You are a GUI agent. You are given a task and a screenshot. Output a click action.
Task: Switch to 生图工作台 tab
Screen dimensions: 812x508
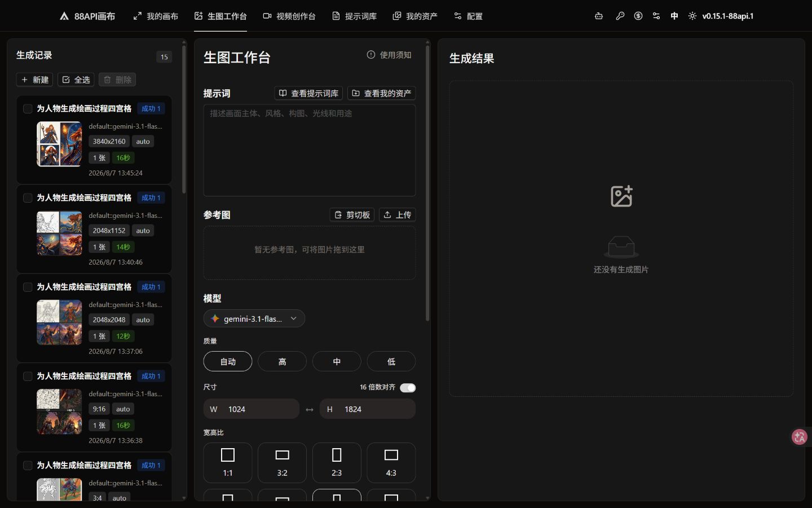tap(220, 16)
